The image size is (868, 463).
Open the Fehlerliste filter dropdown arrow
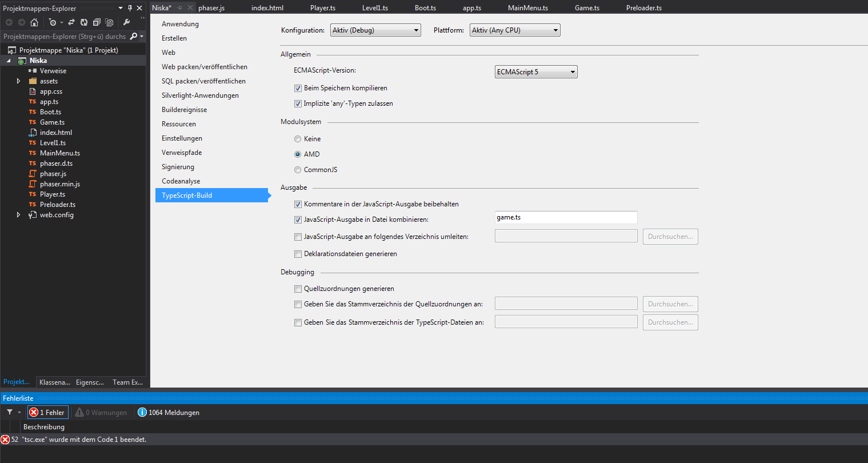pyautogui.click(x=19, y=412)
